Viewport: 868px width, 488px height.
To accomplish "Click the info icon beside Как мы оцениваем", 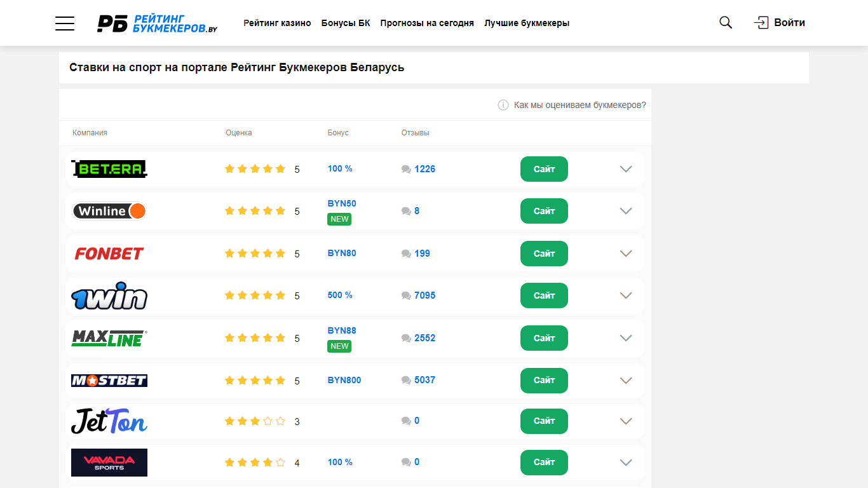I will pos(503,105).
